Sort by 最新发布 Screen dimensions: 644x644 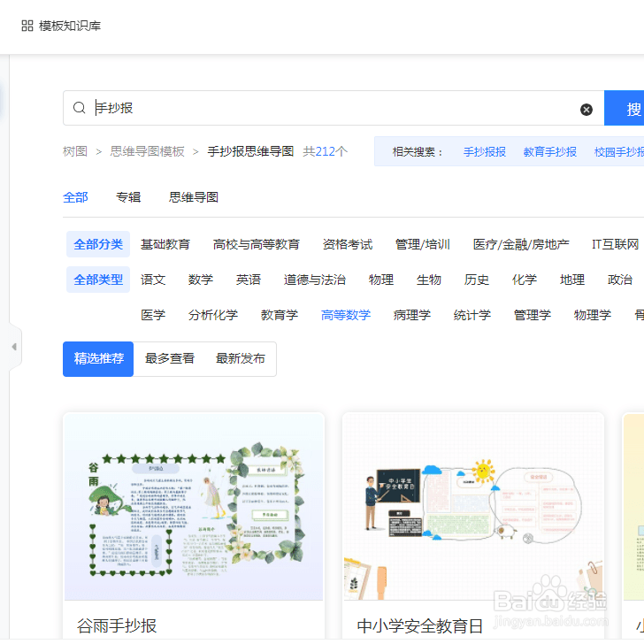241,358
